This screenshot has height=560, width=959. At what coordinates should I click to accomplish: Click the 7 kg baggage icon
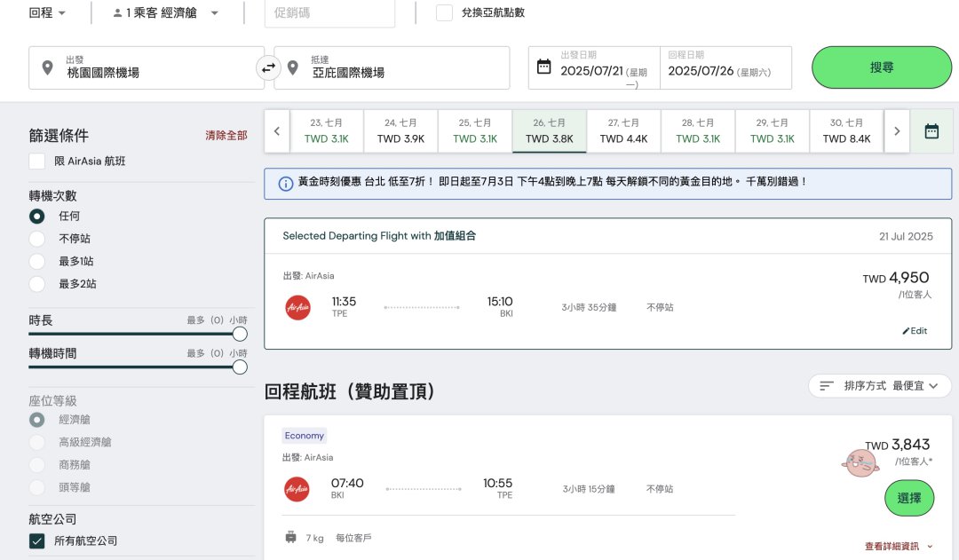tap(291, 538)
